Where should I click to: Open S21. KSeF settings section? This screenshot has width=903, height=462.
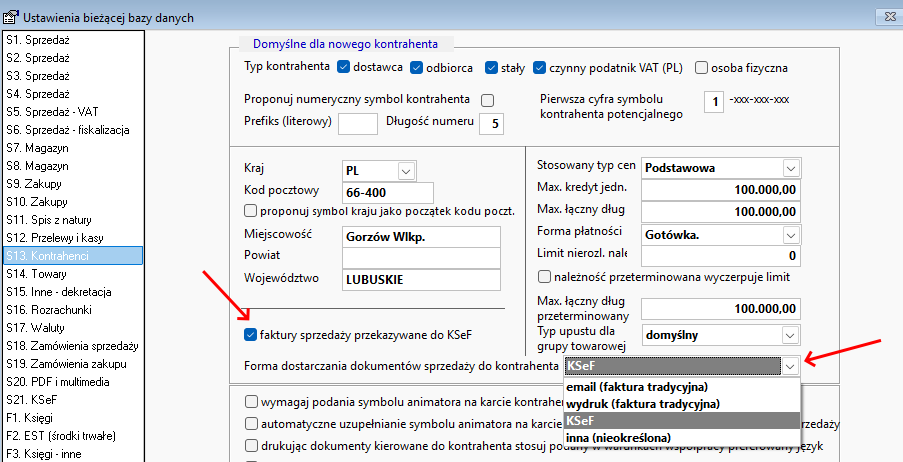tap(33, 400)
